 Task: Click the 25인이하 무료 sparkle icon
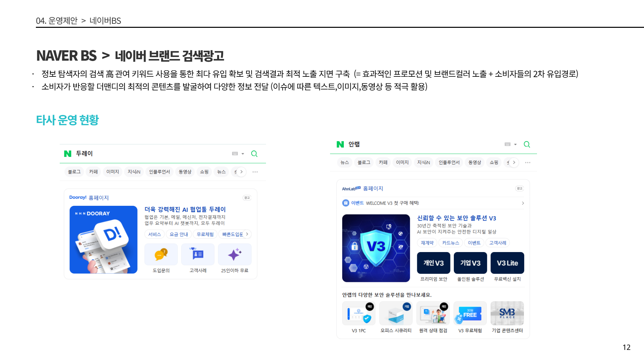pos(234,255)
